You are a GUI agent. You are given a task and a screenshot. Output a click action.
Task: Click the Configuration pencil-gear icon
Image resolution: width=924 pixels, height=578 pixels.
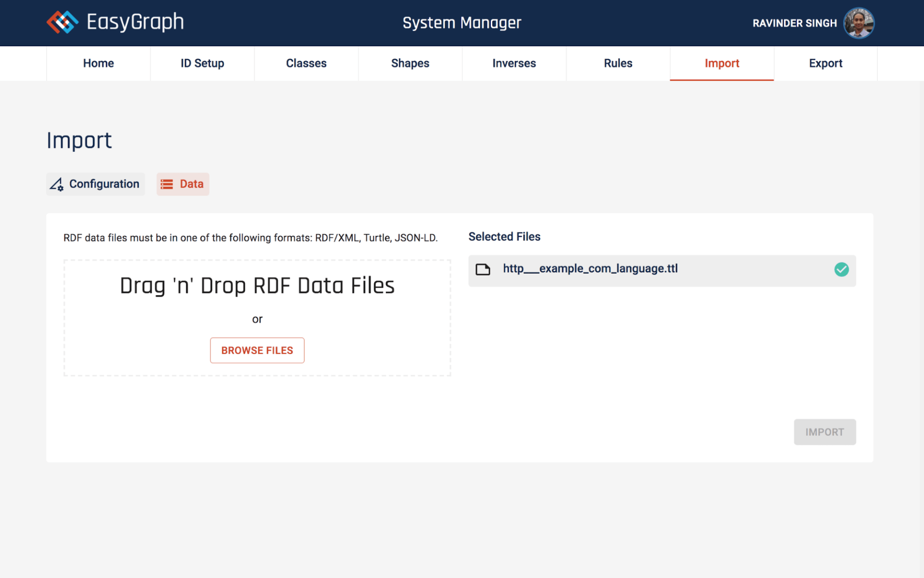[57, 184]
